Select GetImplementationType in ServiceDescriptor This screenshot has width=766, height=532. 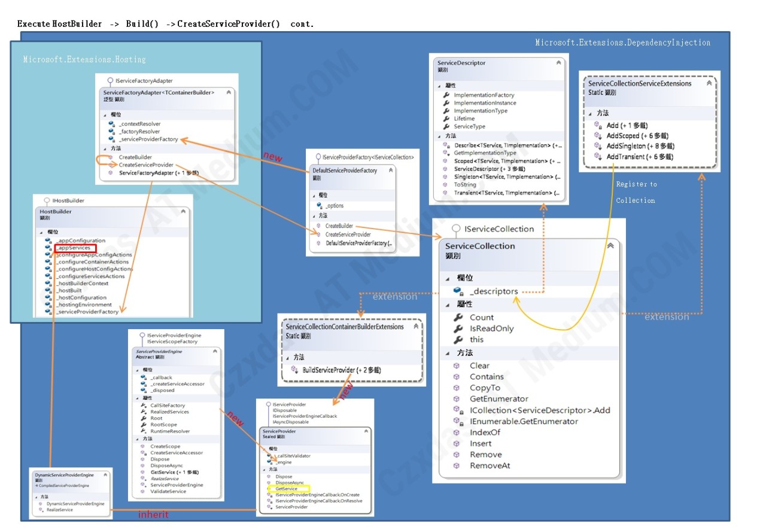tap(485, 153)
